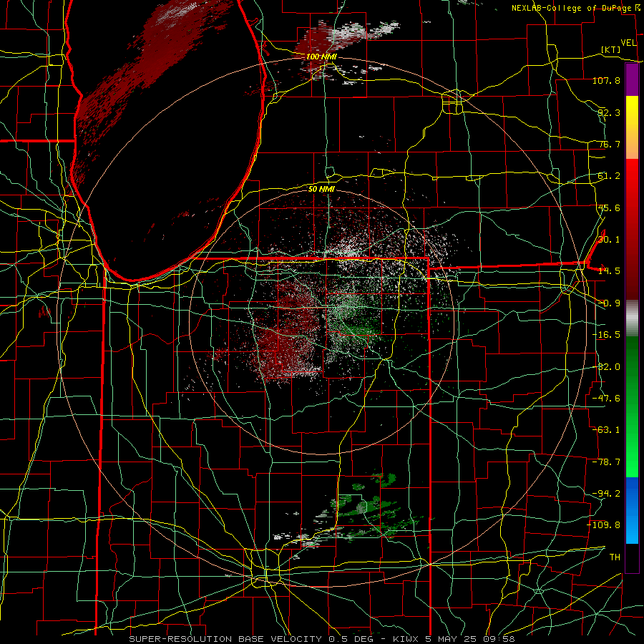Click the 61.2 velocity scale value
This screenshot has width=644, height=644.
(609, 176)
